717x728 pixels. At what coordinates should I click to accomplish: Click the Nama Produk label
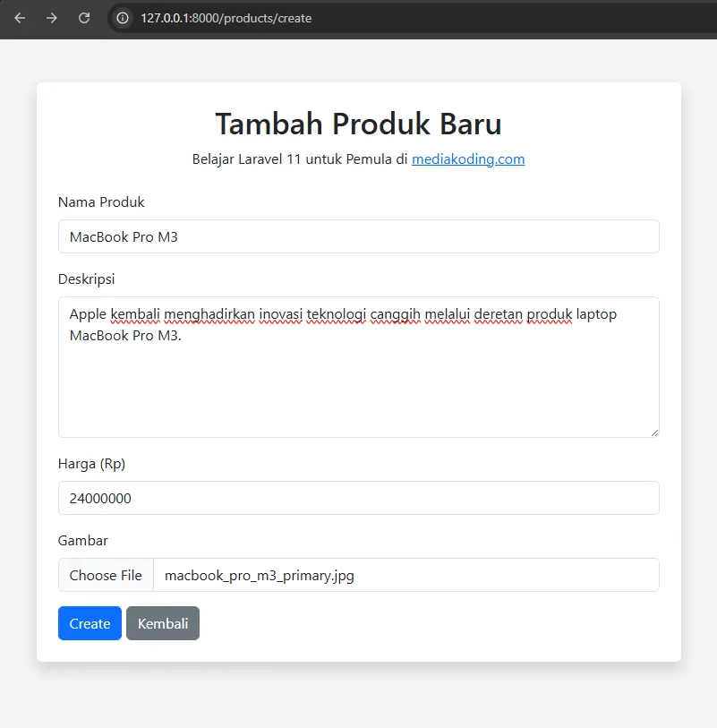pyautogui.click(x=101, y=202)
